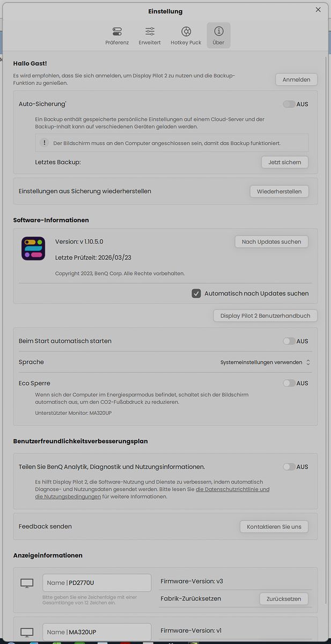Uncheck Automatisch nach Updates suchen
Viewport: 331px width, 644px height.
196,294
